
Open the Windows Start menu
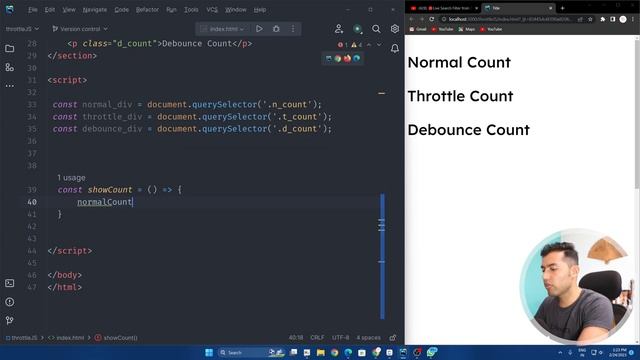point(209,352)
